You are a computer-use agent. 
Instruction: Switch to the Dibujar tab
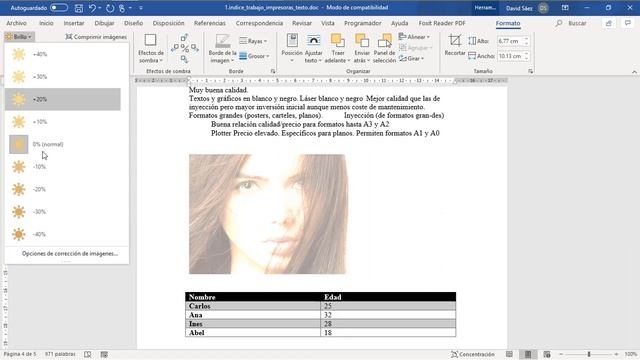tap(104, 23)
